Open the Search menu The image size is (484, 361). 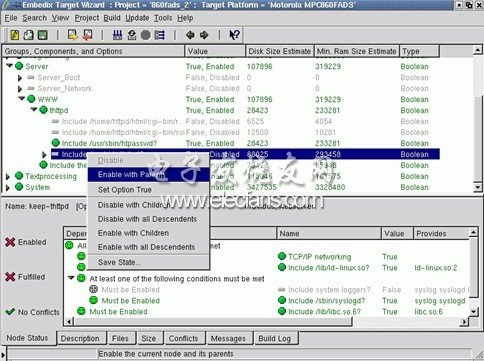pyautogui.click(x=35, y=18)
